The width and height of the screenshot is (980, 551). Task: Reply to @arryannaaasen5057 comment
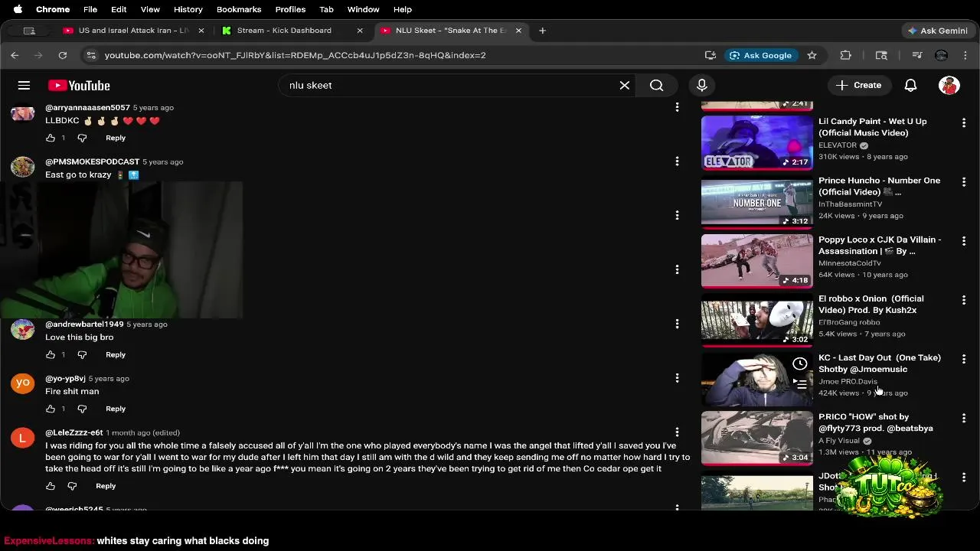click(x=116, y=138)
